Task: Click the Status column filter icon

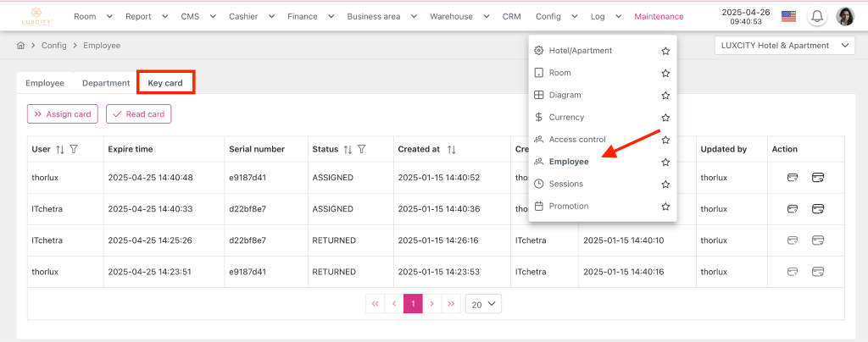Action: click(x=362, y=149)
